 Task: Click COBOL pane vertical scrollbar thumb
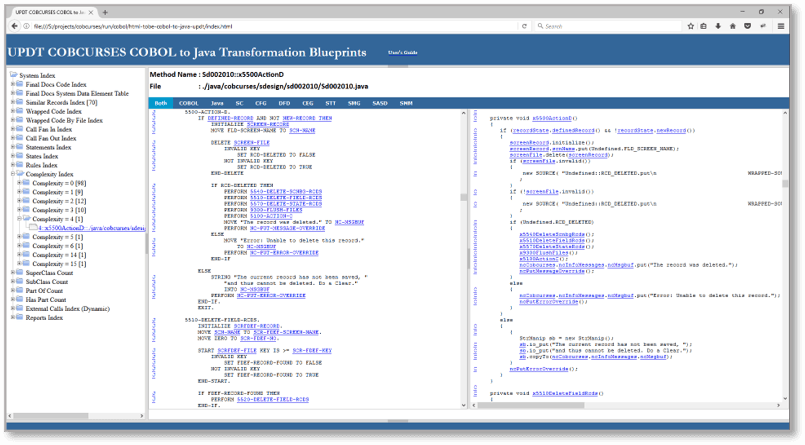pyautogui.click(x=464, y=197)
